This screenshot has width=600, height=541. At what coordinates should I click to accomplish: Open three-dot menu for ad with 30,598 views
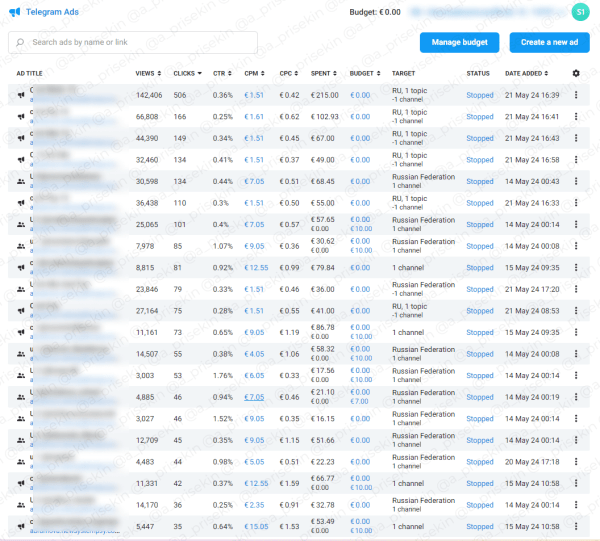click(575, 181)
